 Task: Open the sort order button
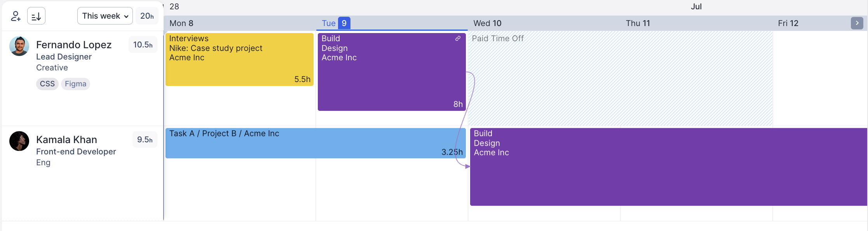click(36, 16)
